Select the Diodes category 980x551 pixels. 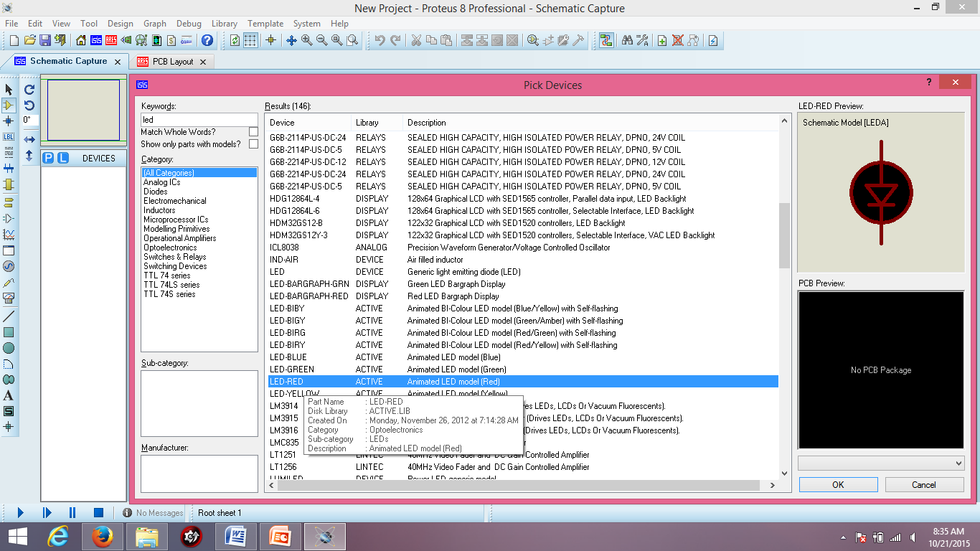(156, 191)
